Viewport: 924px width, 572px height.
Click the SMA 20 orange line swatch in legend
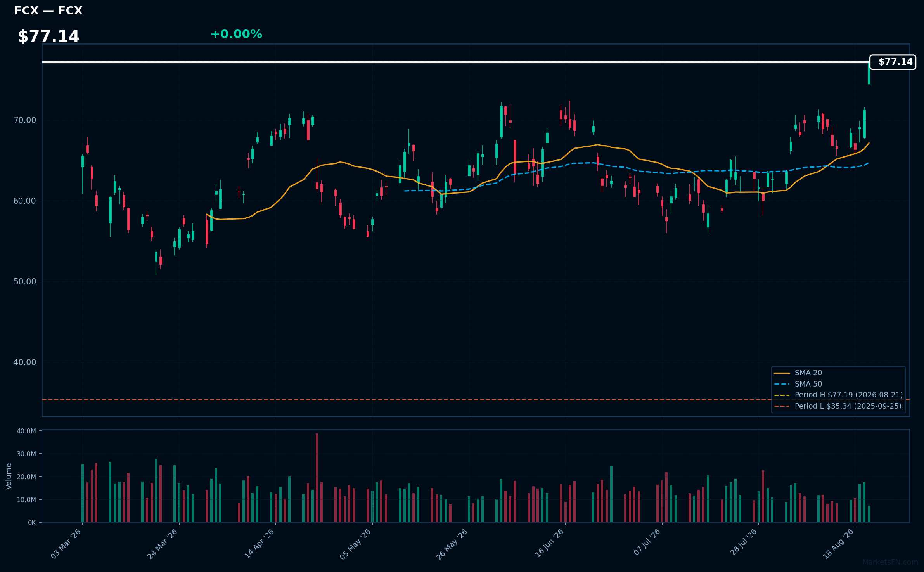click(x=782, y=373)
